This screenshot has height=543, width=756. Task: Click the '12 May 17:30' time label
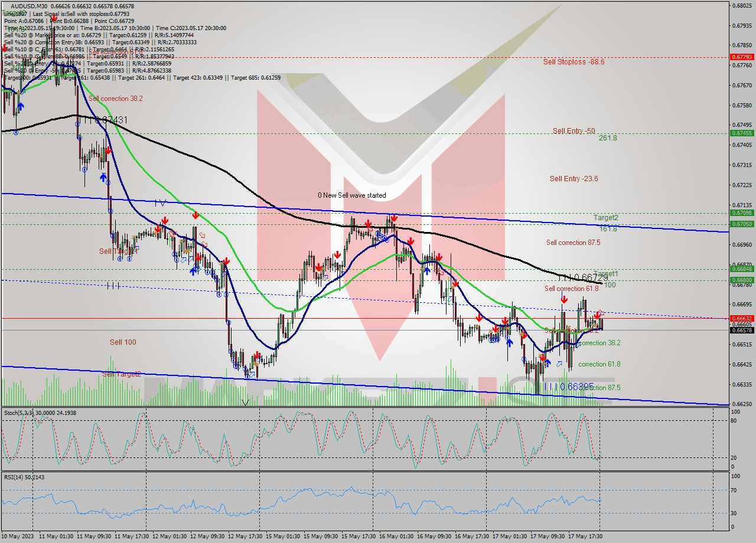(x=246, y=536)
